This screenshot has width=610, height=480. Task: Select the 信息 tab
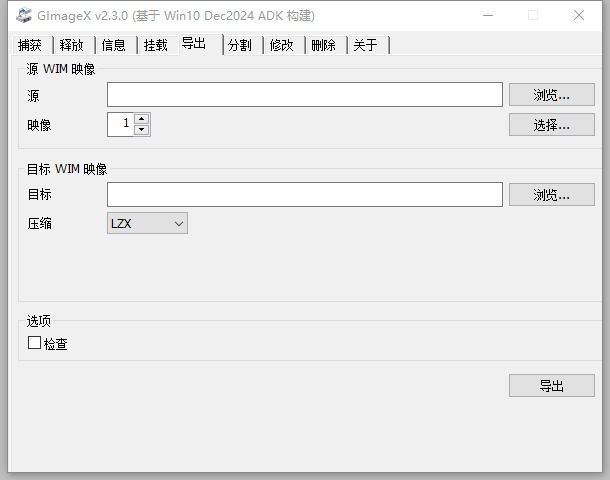pyautogui.click(x=114, y=45)
